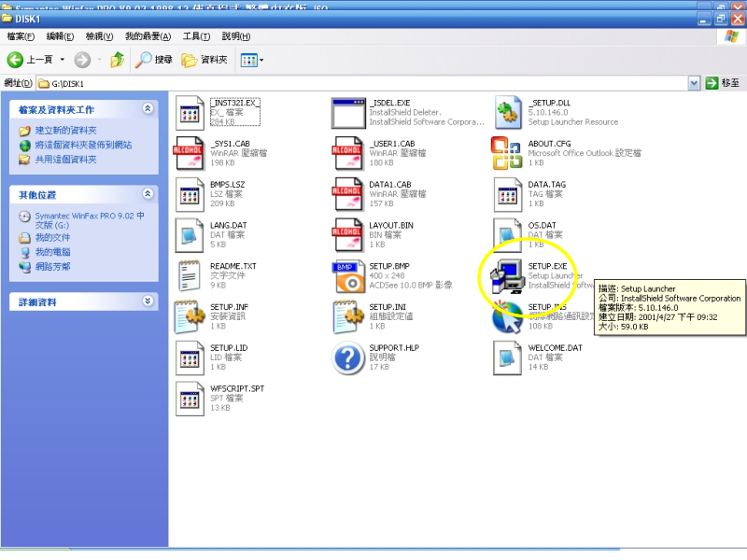Collapse the 檔案及資料夾工作 panel
747x560 pixels.
tap(148, 109)
